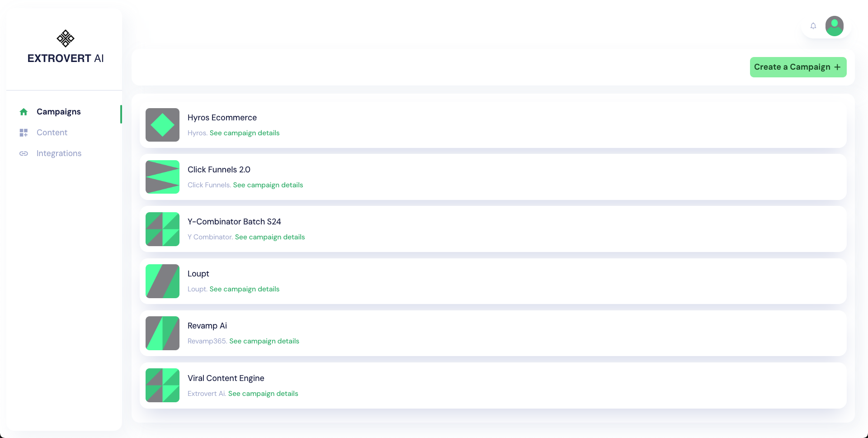This screenshot has height=438, width=868.
Task: Click the Content grid icon
Action: pos(24,133)
